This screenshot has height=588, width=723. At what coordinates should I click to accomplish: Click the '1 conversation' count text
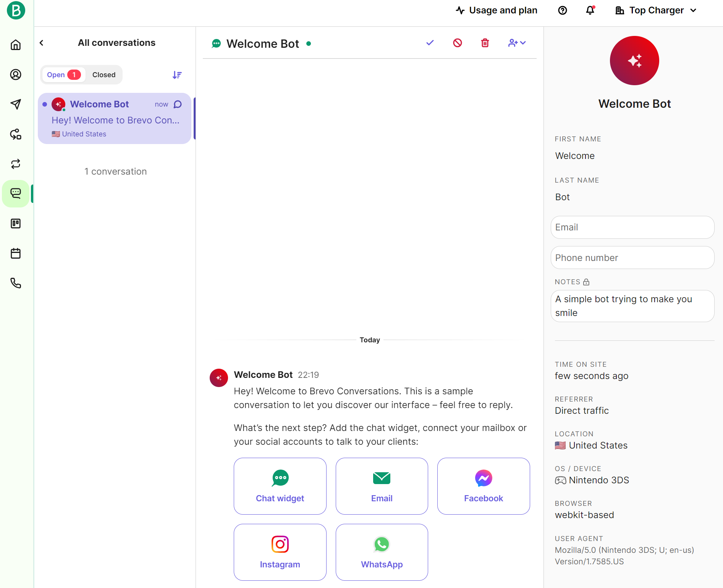[x=116, y=172]
